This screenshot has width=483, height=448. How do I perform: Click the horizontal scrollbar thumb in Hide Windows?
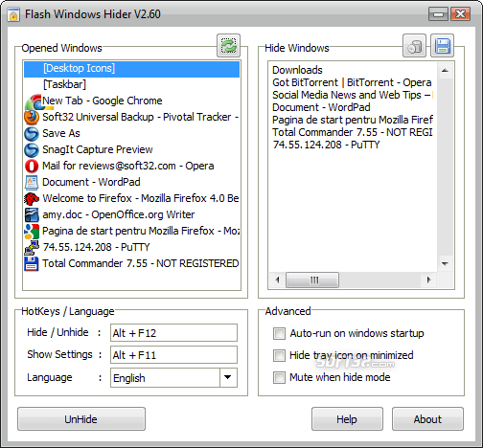[x=312, y=280]
